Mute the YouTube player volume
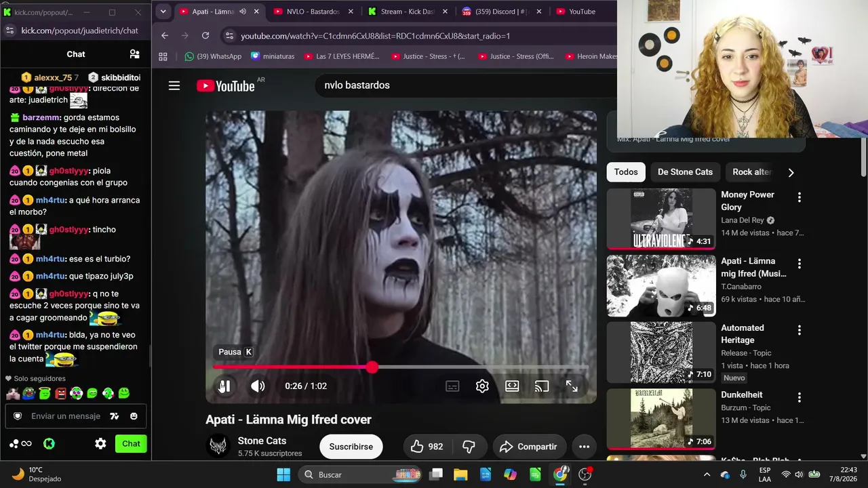This screenshot has height=488, width=868. (258, 386)
